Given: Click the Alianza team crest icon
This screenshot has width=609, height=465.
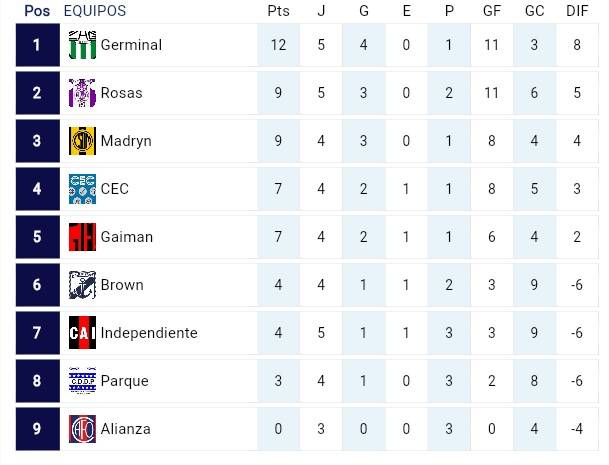Looking at the screenshot, I should point(82,429).
